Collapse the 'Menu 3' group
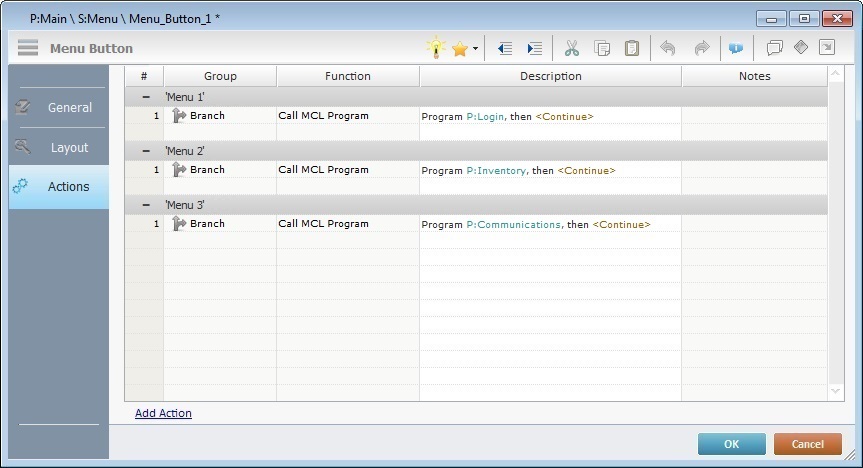This screenshot has width=863, height=468. coord(145,205)
